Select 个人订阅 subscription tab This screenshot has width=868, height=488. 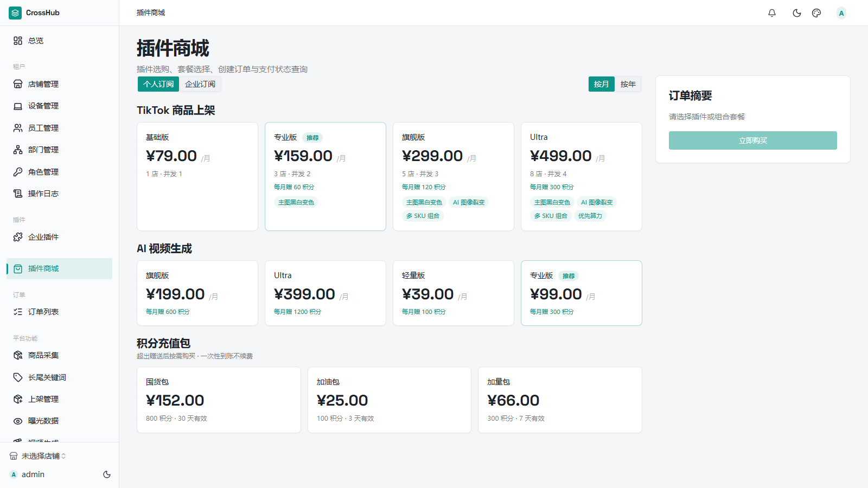(x=158, y=84)
